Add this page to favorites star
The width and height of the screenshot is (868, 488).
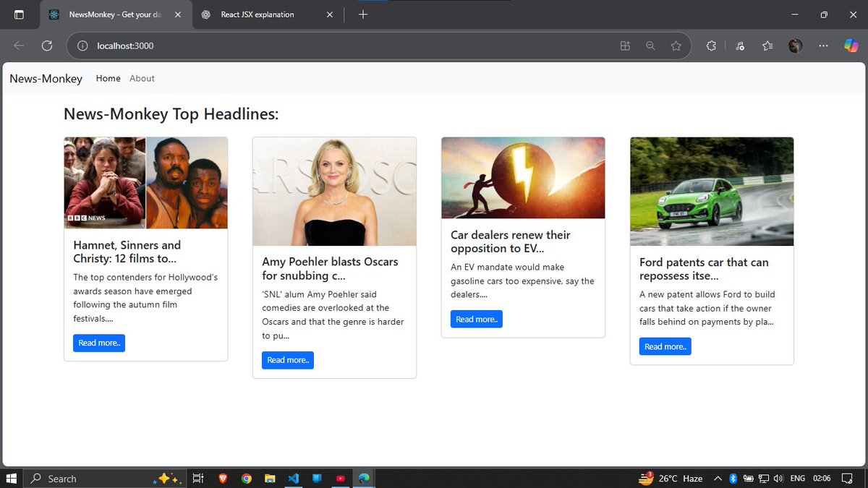[676, 46]
